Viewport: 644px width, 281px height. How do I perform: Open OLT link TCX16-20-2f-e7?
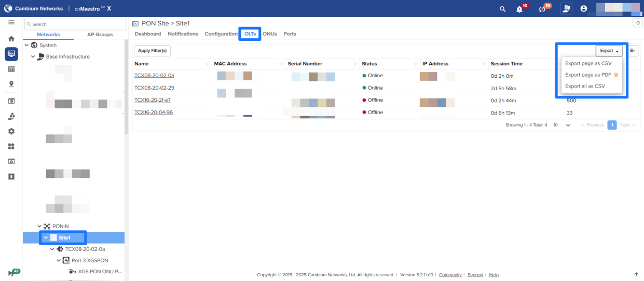click(x=153, y=100)
